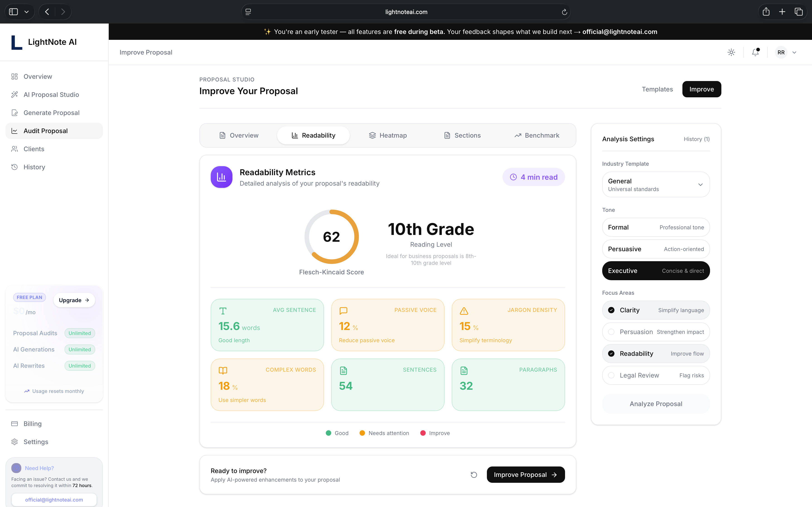Open the new browser tab plus icon
This screenshot has width=812, height=507.
click(x=782, y=12)
